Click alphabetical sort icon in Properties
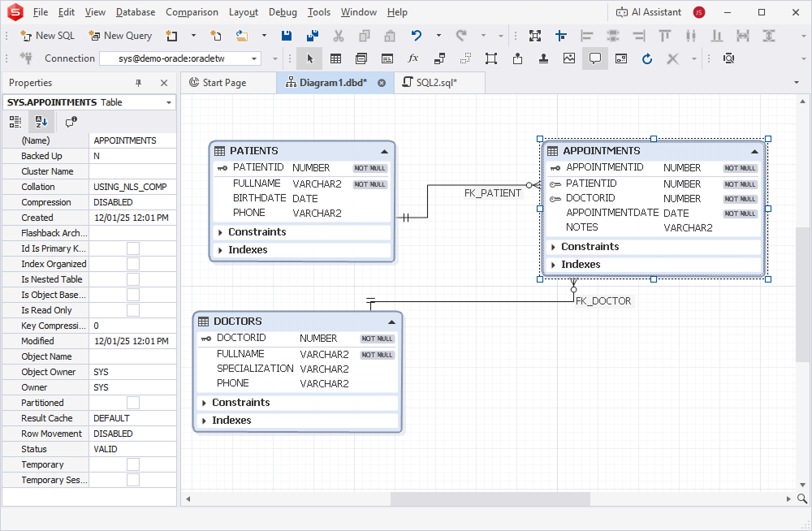Screen dimensions: 812x531 click(41, 122)
